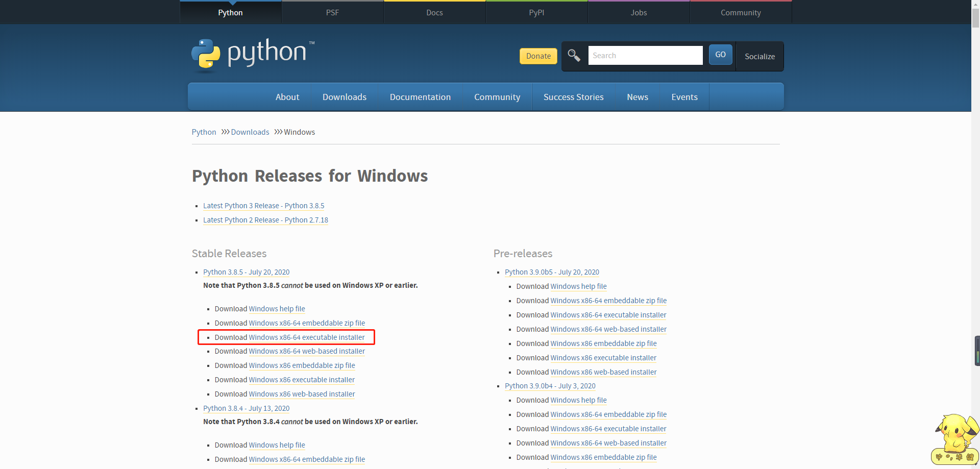
Task: Open Python 3.9.0b5 release page
Action: tap(552, 272)
